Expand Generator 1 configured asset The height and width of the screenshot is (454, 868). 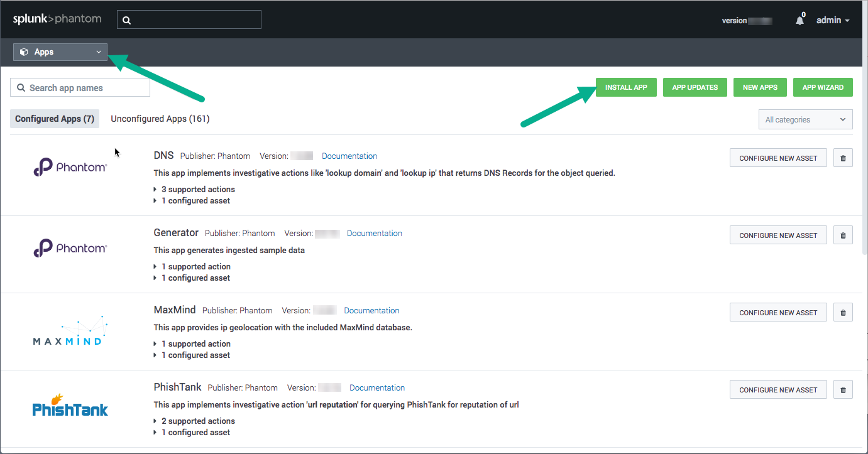(192, 278)
